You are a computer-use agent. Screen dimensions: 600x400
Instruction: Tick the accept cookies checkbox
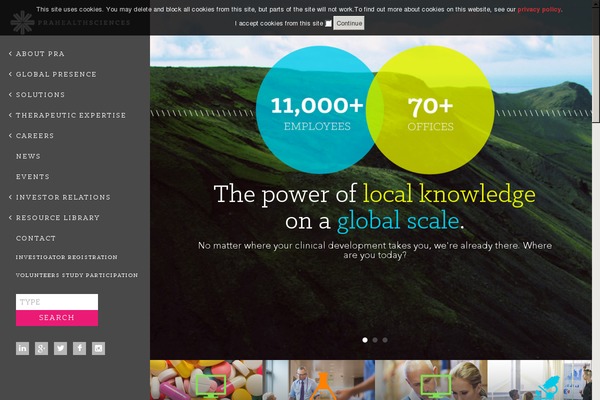click(x=328, y=24)
